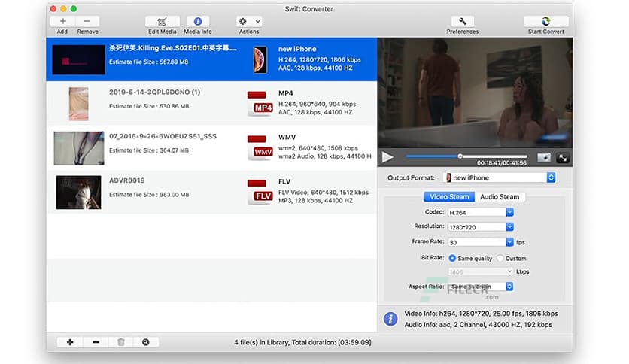Click the trash icon in the bottom bar
Screen dimensions: 629x364
pos(120,342)
